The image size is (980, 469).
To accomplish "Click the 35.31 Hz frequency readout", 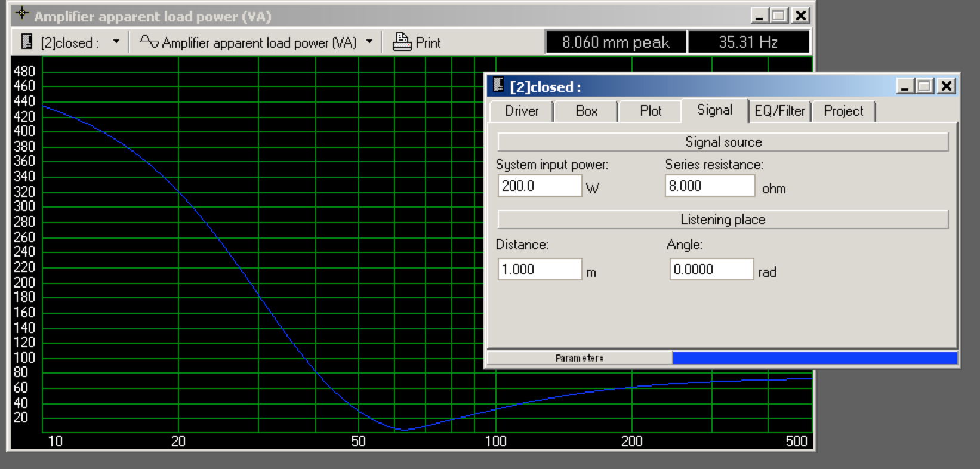I will 748,42.
